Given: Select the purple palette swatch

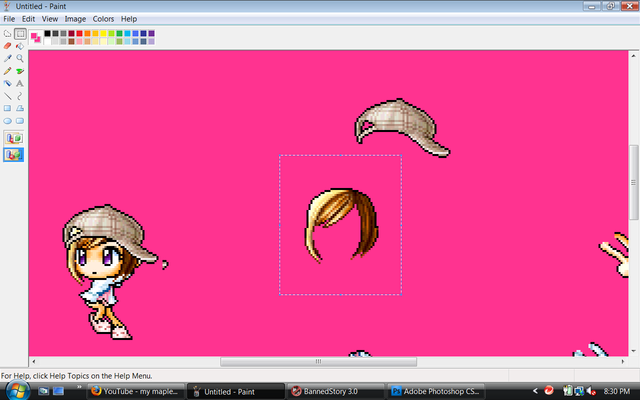Looking at the screenshot, I should (x=151, y=33).
